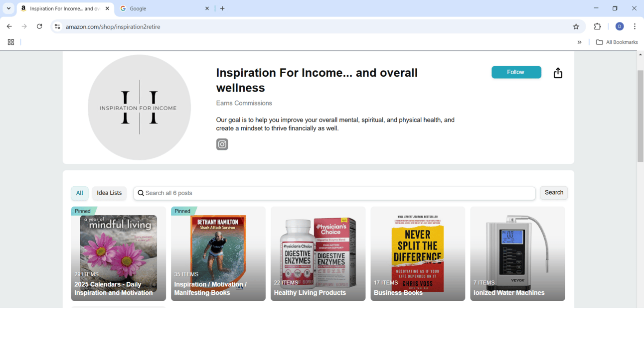Expand the tab search dropdown
Viewport: 644px width, 362px height.
8,8
